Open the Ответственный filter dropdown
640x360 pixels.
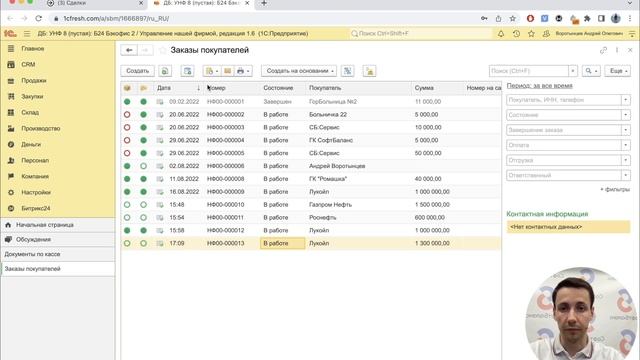point(625,176)
